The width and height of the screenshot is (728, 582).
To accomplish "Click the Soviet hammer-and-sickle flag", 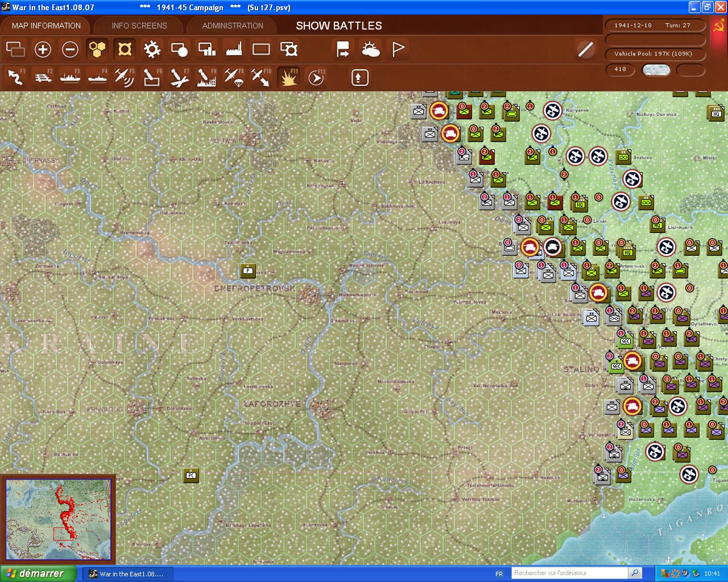I will (x=718, y=26).
